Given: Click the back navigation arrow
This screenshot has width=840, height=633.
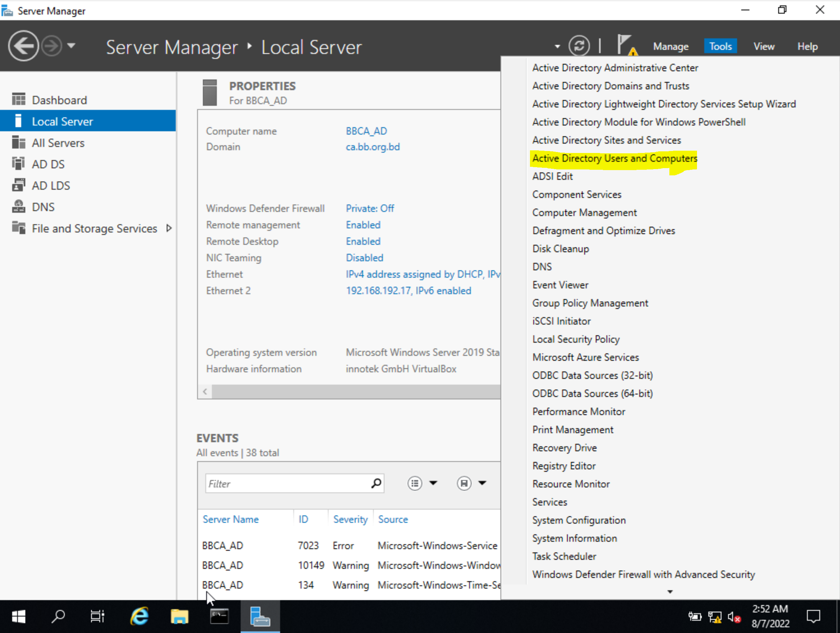Looking at the screenshot, I should click(x=24, y=46).
